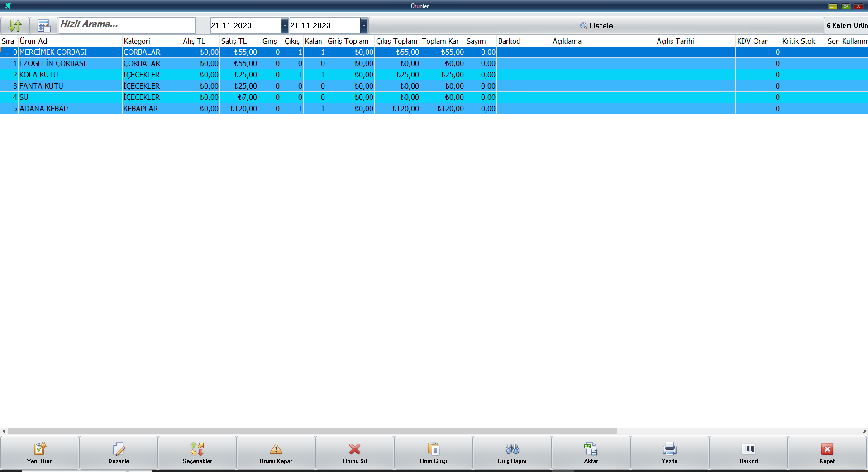The width and height of the screenshot is (868, 472).
Task: Open the end date dropdown arrow
Action: pyautogui.click(x=364, y=25)
